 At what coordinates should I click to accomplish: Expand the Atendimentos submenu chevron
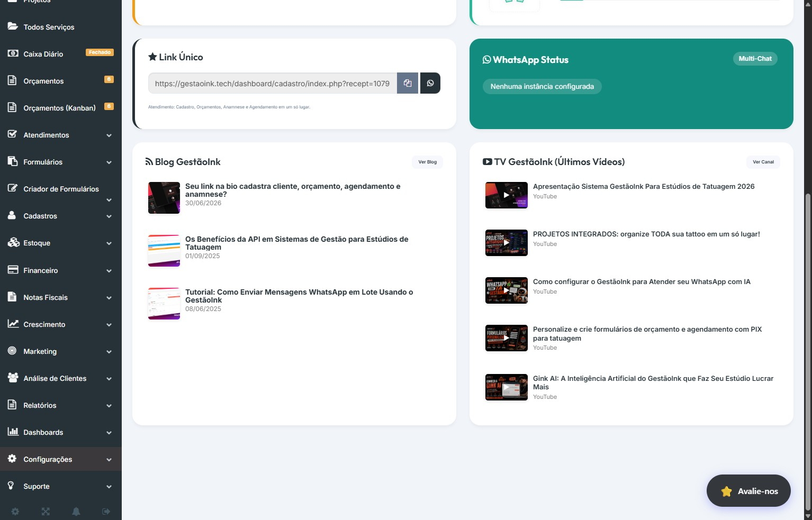109,135
